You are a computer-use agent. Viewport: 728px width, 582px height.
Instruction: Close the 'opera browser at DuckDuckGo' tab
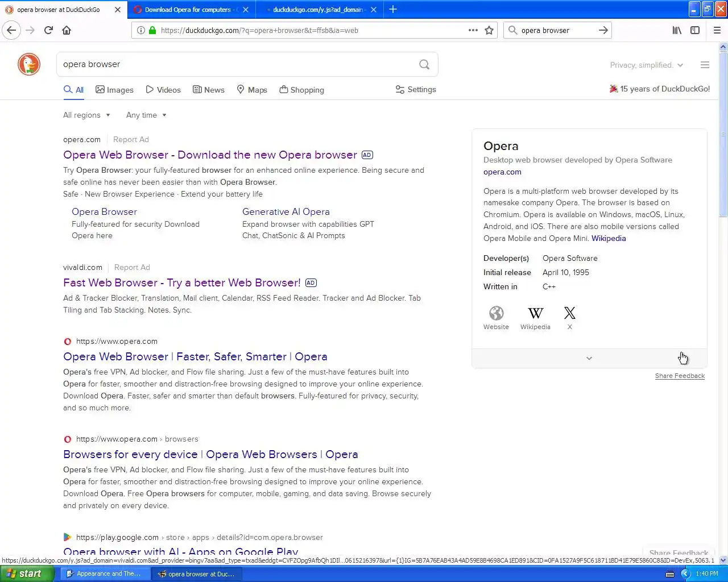[x=118, y=10]
